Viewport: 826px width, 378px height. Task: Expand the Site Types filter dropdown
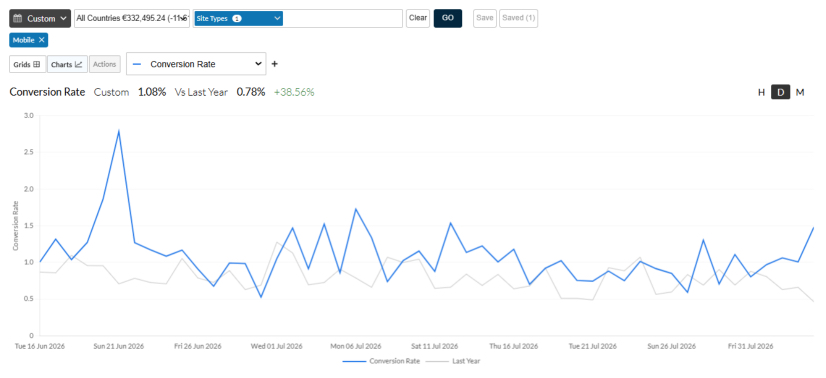click(239, 18)
